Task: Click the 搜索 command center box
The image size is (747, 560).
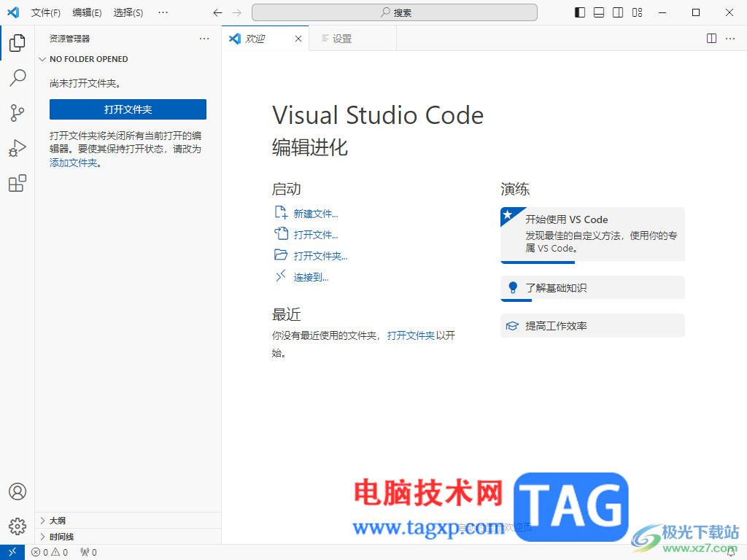Action: click(x=395, y=13)
